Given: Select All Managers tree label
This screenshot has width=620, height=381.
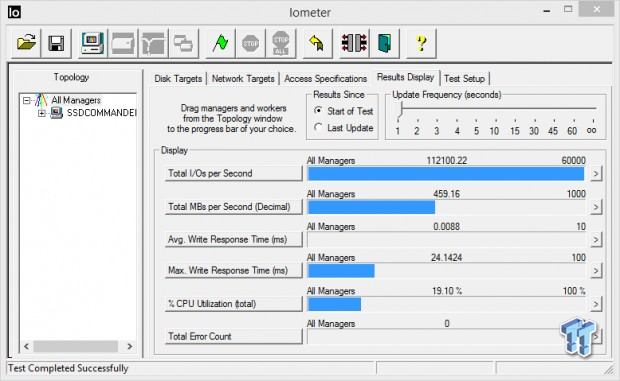Looking at the screenshot, I should point(76,100).
